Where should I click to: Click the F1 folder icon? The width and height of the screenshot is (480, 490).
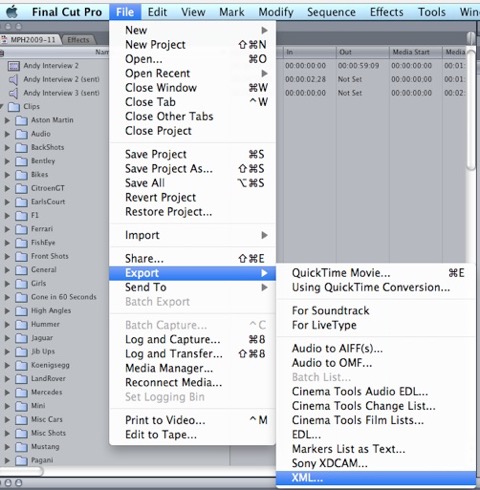point(21,216)
